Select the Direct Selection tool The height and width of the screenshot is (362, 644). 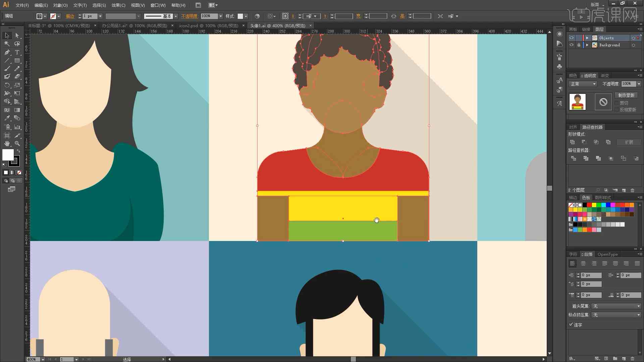click(x=16, y=35)
